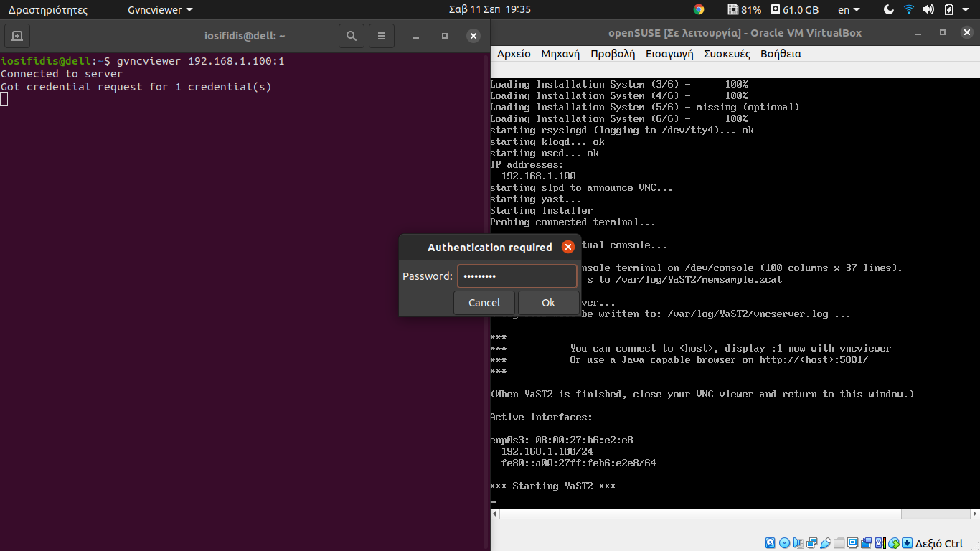Viewport: 980px width, 551px height.
Task: Open the system menu arrow in top panel
Action: (966, 10)
